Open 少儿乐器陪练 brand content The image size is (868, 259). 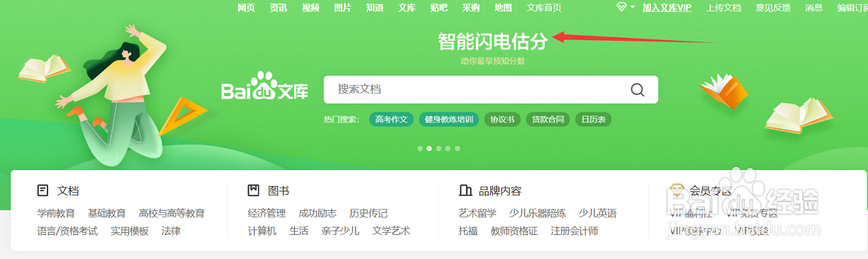[x=538, y=213]
